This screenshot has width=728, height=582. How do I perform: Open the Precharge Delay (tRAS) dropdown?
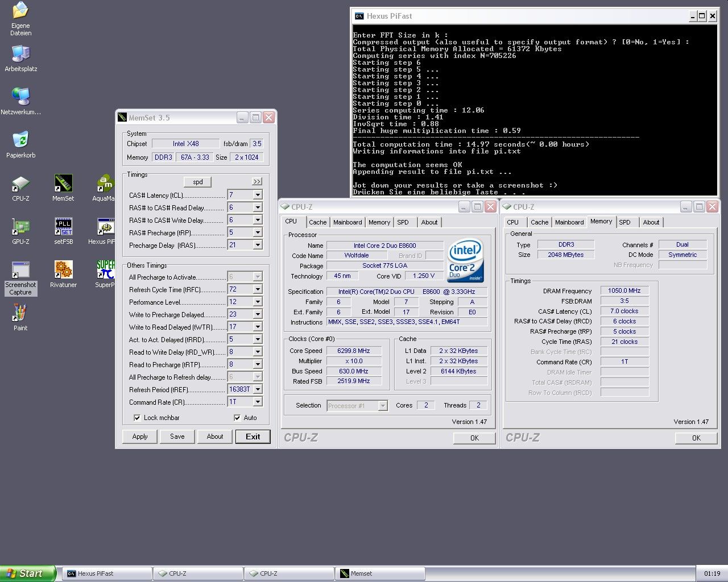click(x=258, y=245)
